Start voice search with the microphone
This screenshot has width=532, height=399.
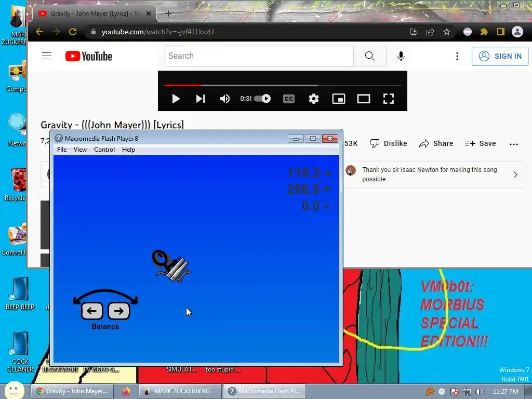401,56
